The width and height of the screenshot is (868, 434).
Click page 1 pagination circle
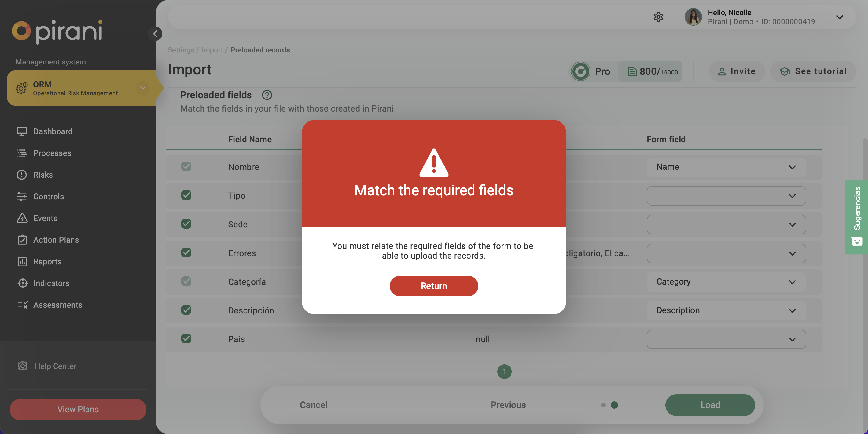[x=504, y=371]
